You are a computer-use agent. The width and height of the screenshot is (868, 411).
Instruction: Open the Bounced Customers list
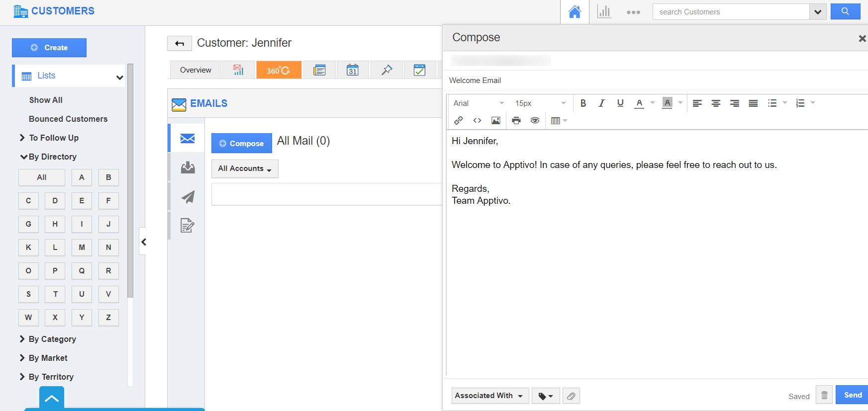click(68, 119)
